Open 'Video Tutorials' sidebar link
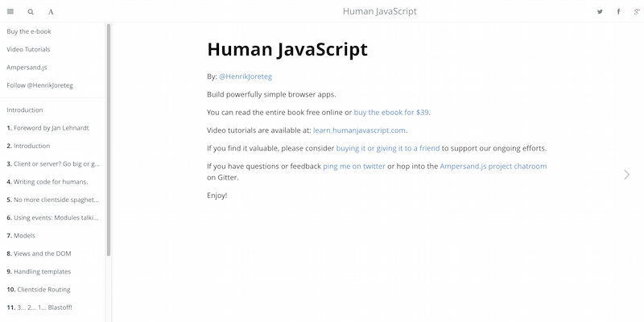 click(x=27, y=49)
